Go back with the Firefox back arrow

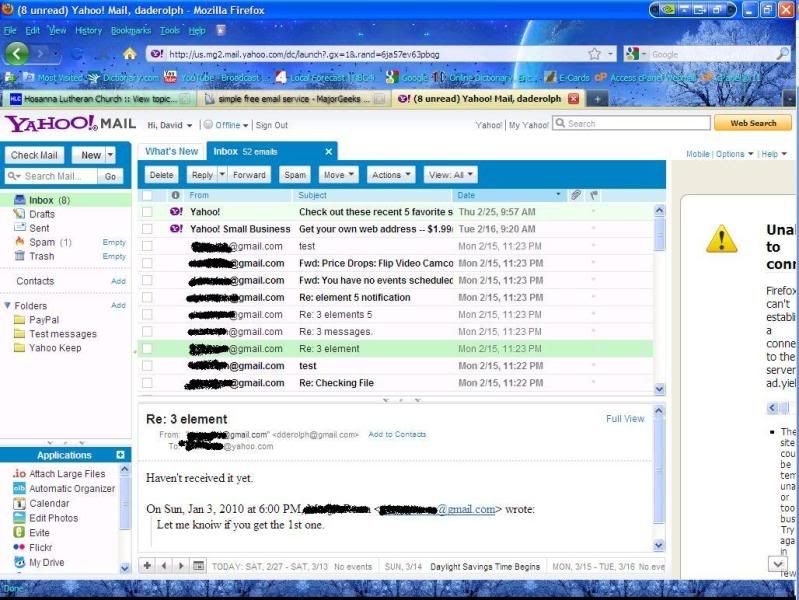point(17,53)
